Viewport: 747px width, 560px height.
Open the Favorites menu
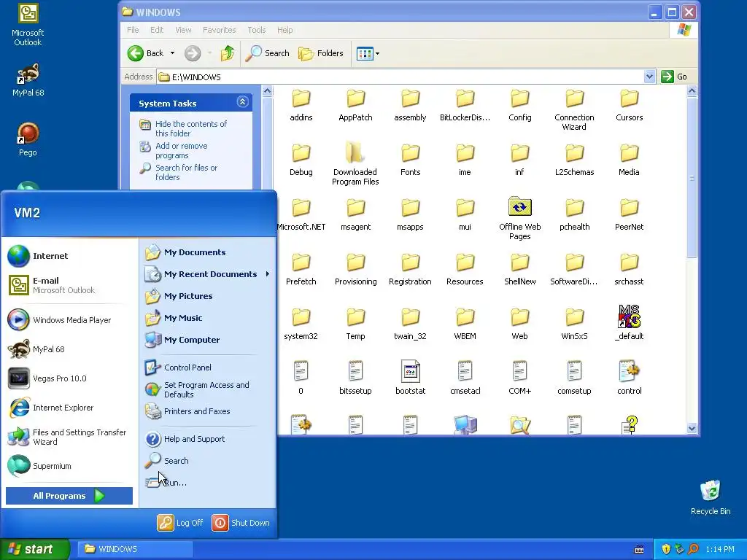click(219, 30)
